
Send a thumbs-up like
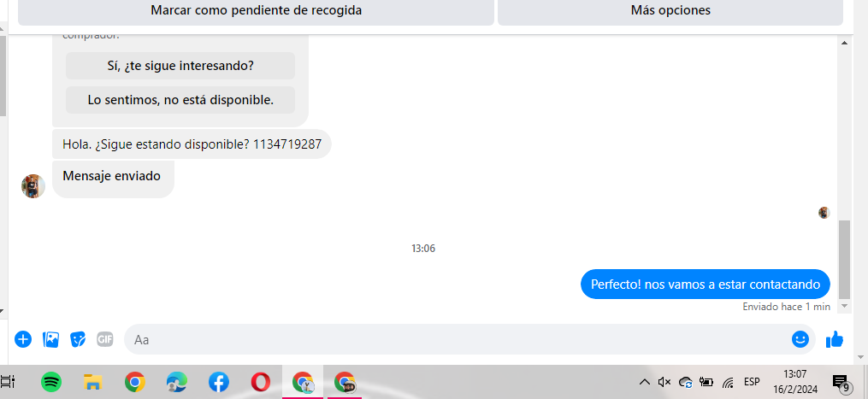pyautogui.click(x=835, y=339)
